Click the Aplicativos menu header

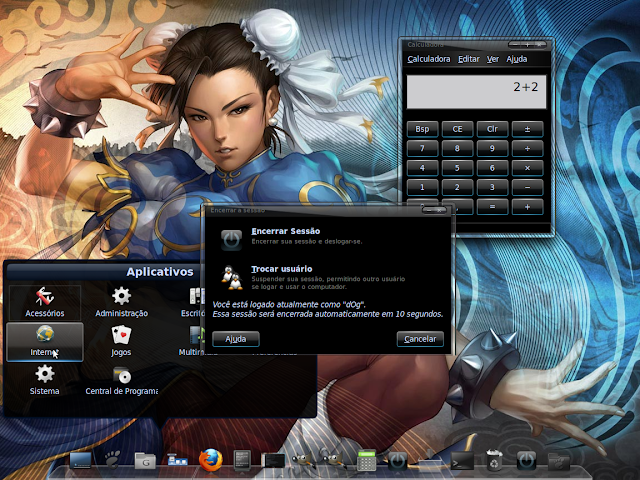pyautogui.click(x=160, y=272)
